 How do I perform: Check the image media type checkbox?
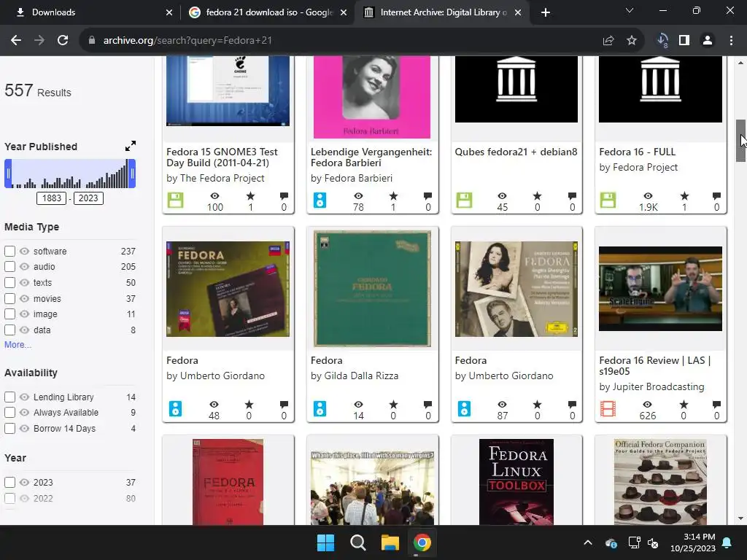pyautogui.click(x=9, y=314)
